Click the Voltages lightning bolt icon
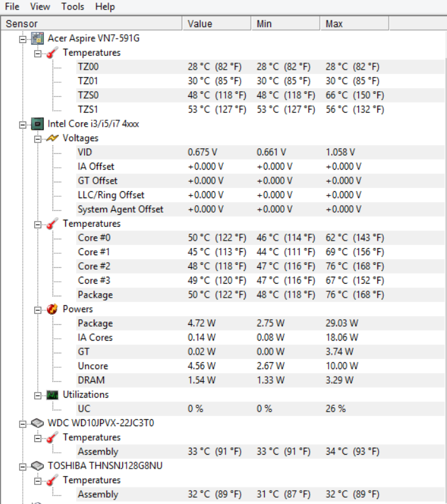This screenshot has width=447, height=504. (52, 138)
